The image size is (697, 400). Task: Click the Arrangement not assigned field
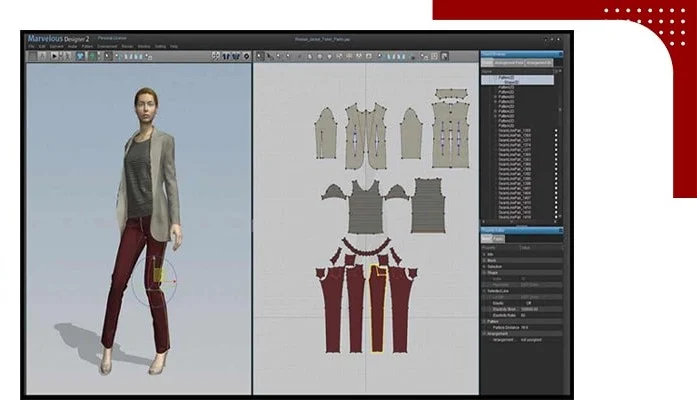[531, 340]
